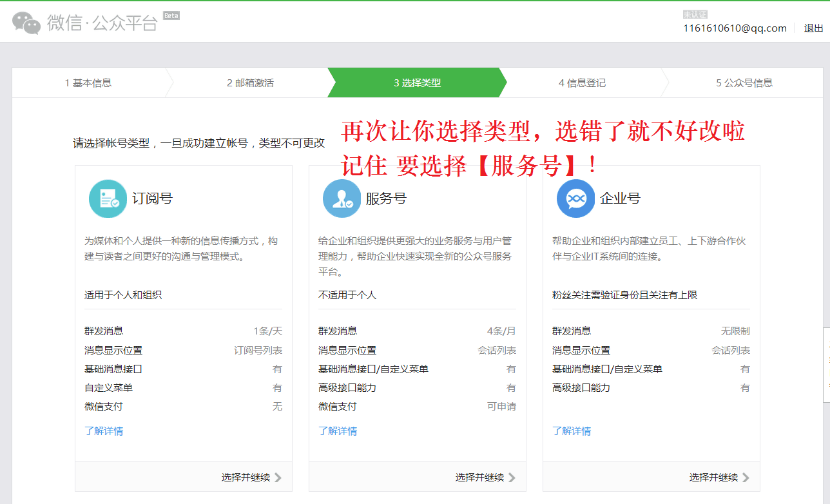Click the account email 1161610610@qq.com
This screenshot has width=830, height=504.
coord(735,28)
